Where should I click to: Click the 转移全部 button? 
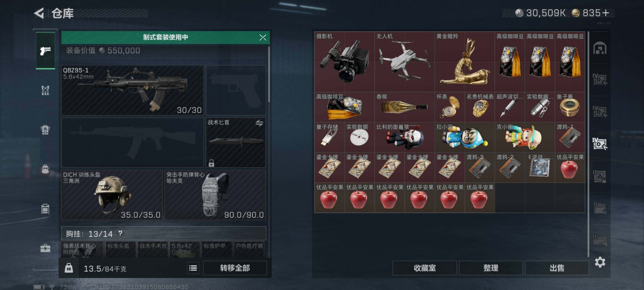pyautogui.click(x=235, y=268)
